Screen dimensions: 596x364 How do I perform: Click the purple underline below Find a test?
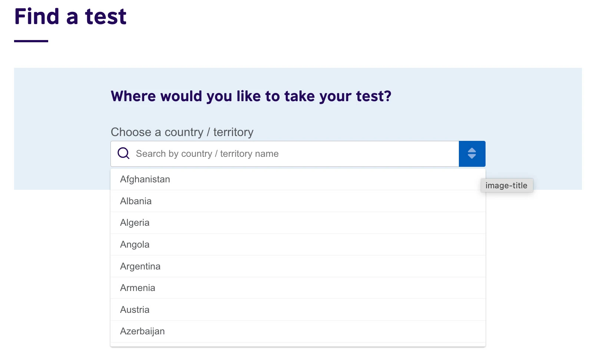pos(31,41)
